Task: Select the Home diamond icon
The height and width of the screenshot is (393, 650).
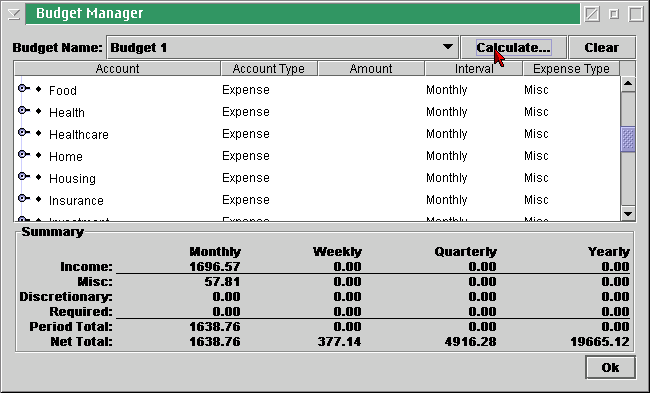Action: [x=39, y=155]
